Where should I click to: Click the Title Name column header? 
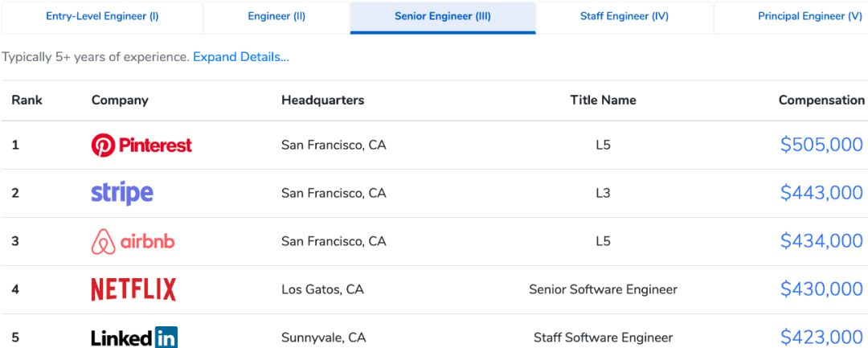(x=603, y=100)
